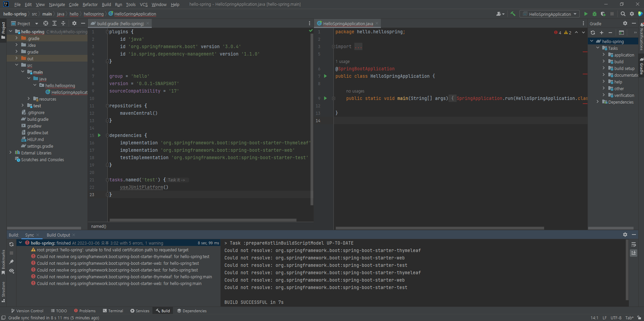Image resolution: width=644 pixels, height=321 pixels.
Task: Open Project panel options gear
Action: click(x=74, y=23)
